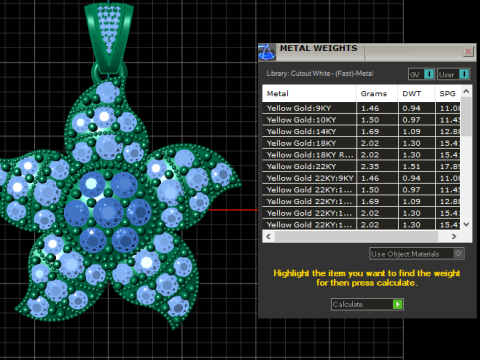Click the 2.35 grams cell
The image size is (480, 360).
(x=377, y=166)
